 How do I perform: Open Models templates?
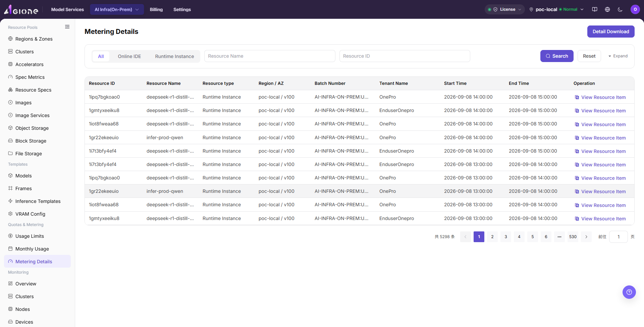coord(38,176)
